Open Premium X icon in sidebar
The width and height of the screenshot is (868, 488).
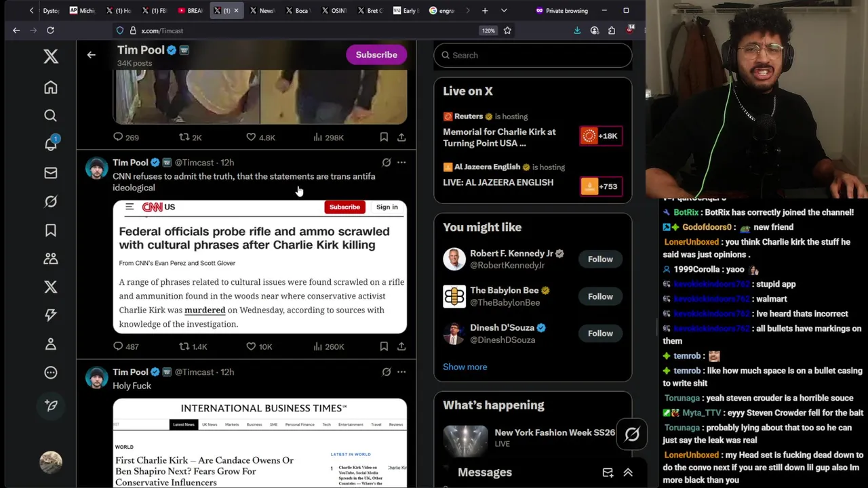[51, 287]
